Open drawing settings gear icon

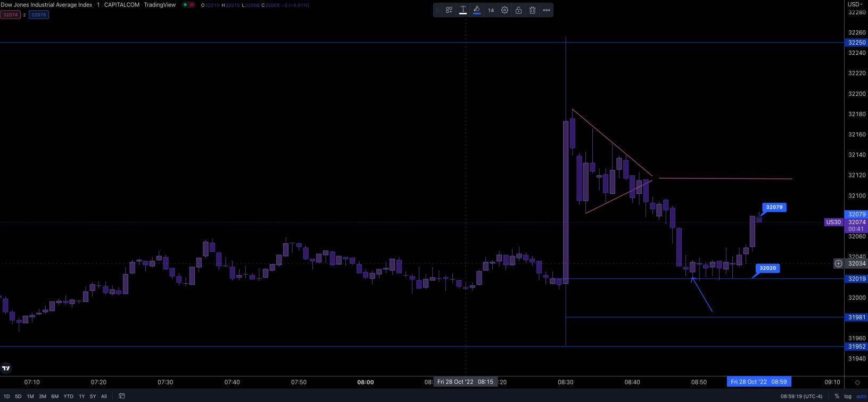(505, 10)
